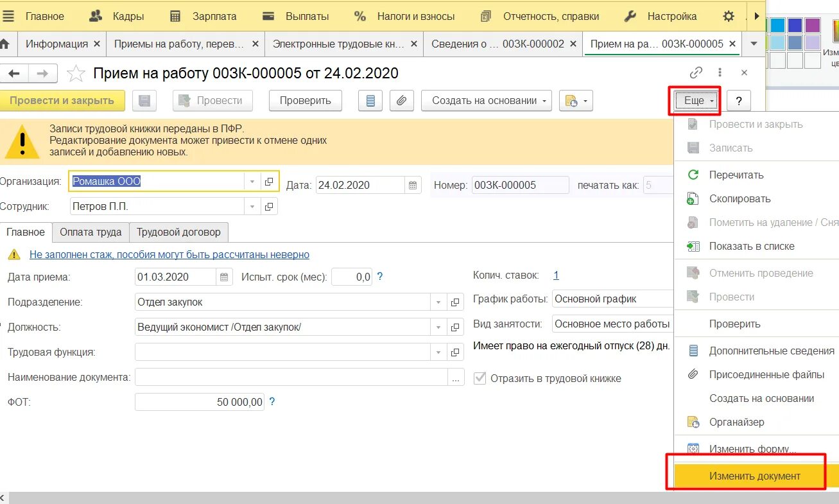Open the Зарплата section
Viewport: 839px width, 504px height.
(203, 16)
